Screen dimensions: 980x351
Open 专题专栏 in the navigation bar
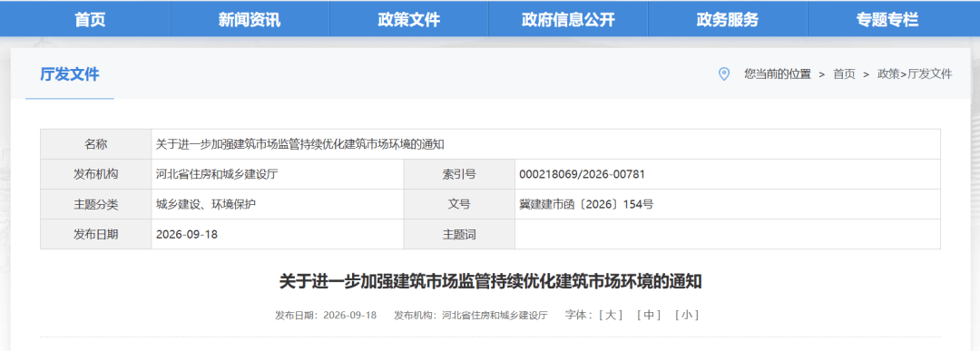click(x=887, y=19)
